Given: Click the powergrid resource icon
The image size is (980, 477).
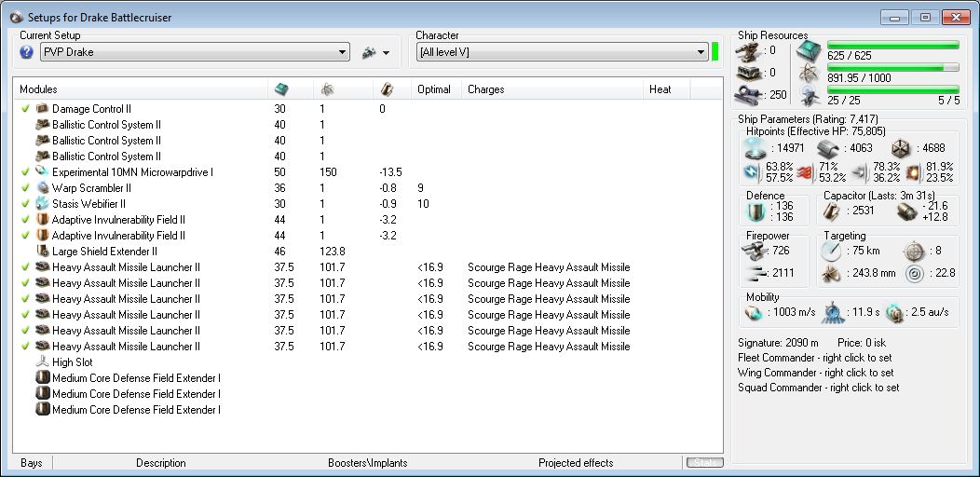Looking at the screenshot, I should click(x=809, y=74).
